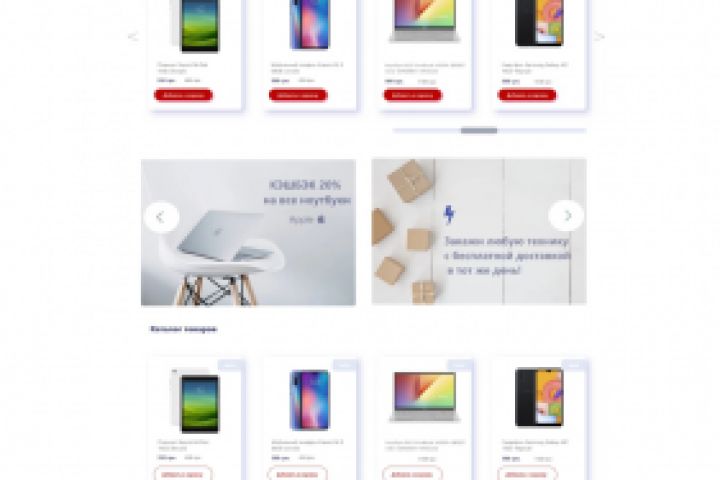Click the product title of the top tablet card
Screen dimensions: 720x480
(x=183, y=68)
